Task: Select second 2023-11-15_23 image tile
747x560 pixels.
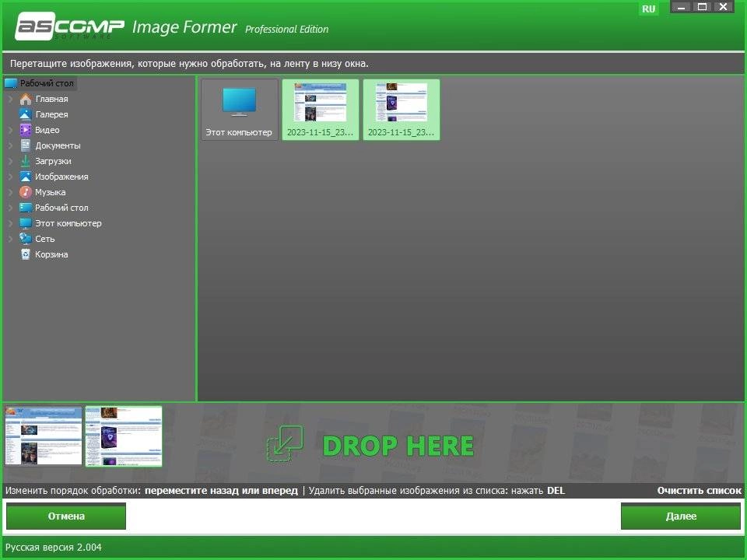Action: click(402, 110)
